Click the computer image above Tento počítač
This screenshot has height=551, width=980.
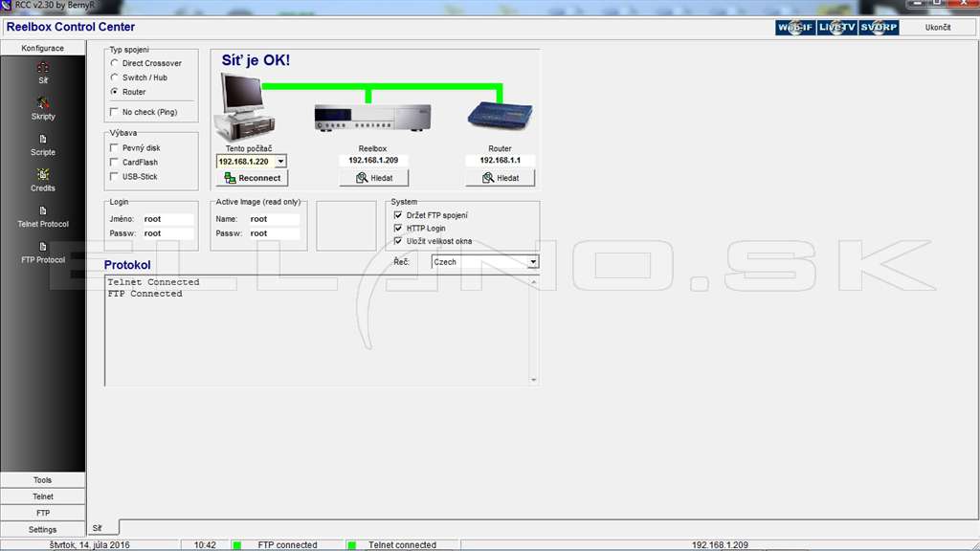[x=245, y=106]
